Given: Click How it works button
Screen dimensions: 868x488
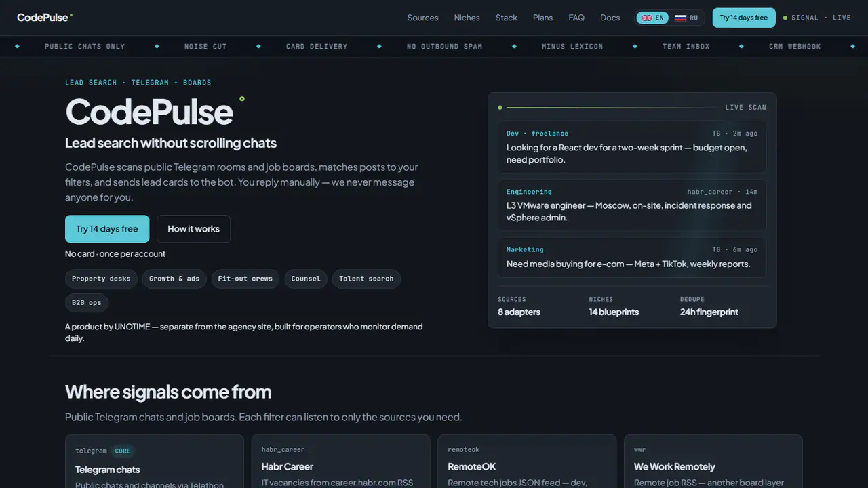Looking at the screenshot, I should point(193,229).
